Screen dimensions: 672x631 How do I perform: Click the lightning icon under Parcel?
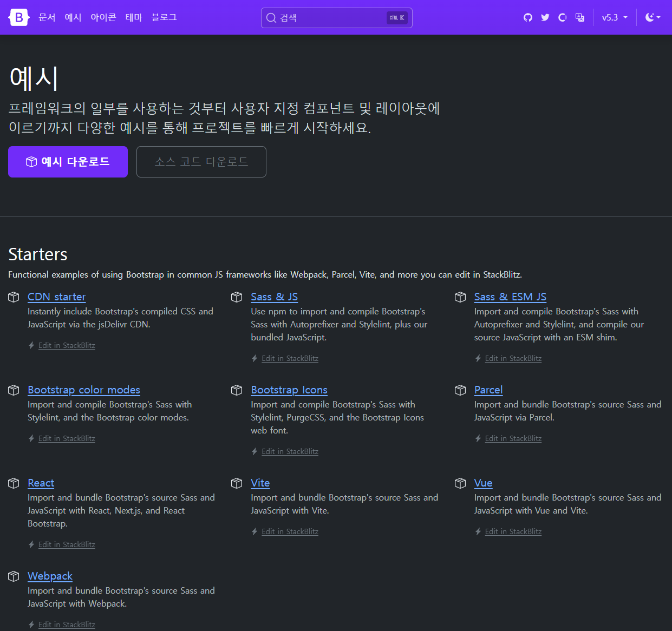tap(478, 438)
